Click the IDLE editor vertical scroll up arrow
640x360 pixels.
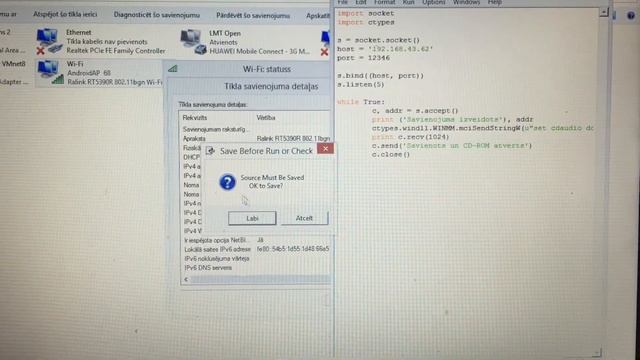(x=604, y=13)
